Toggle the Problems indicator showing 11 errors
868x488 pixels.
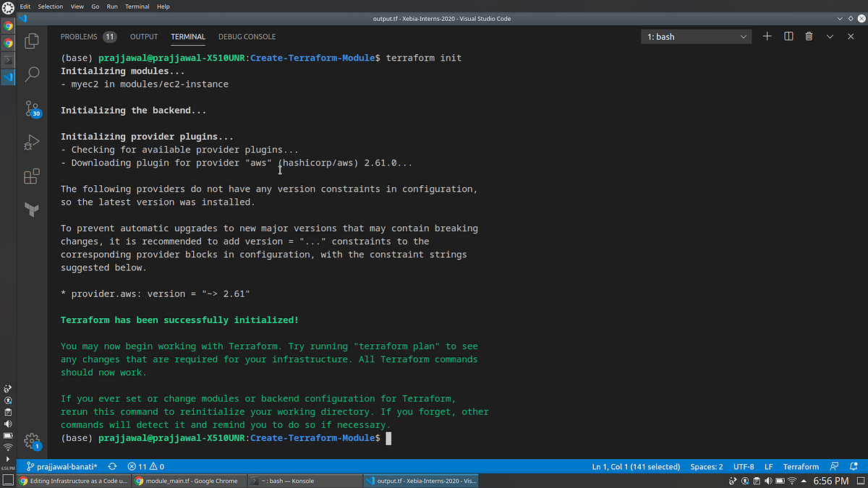tap(141, 466)
